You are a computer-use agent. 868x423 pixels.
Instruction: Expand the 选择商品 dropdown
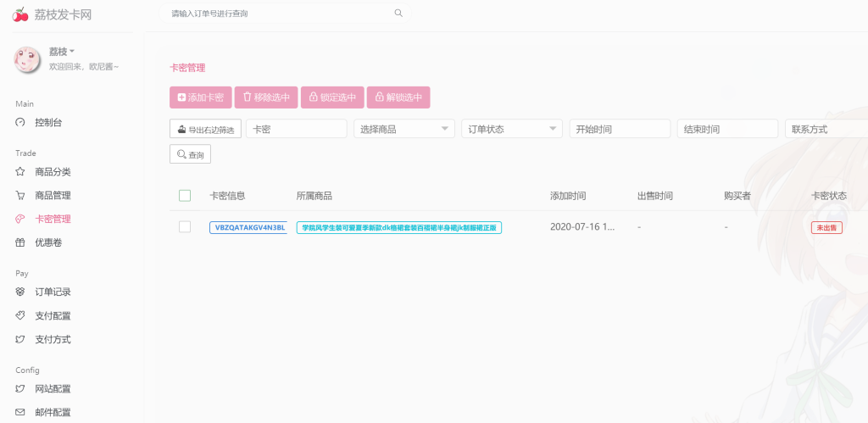click(403, 129)
